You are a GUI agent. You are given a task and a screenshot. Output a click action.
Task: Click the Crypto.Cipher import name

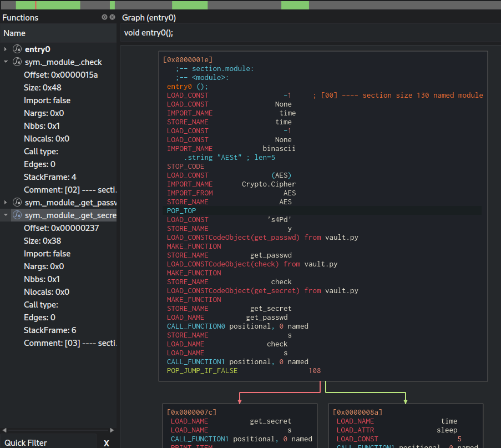269,184
